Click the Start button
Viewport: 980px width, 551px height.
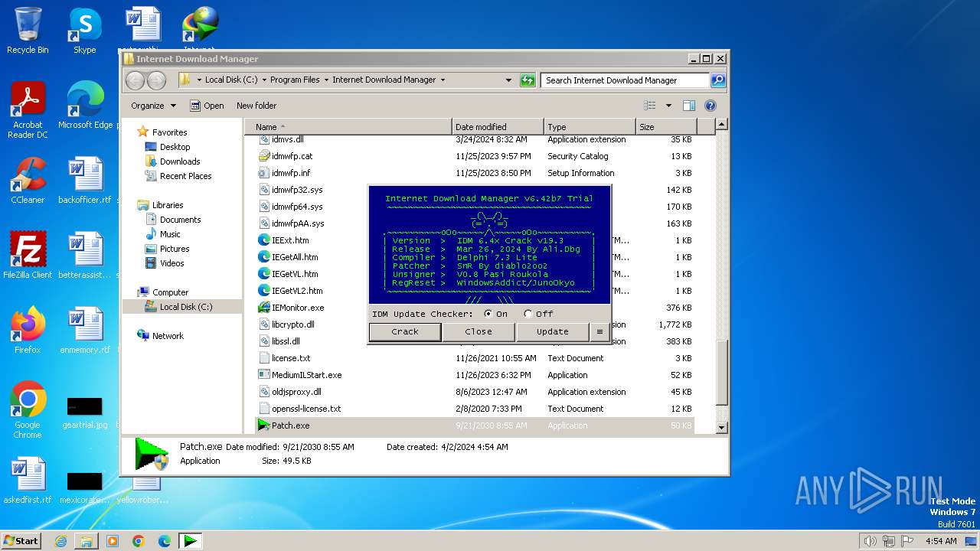pyautogui.click(x=21, y=540)
